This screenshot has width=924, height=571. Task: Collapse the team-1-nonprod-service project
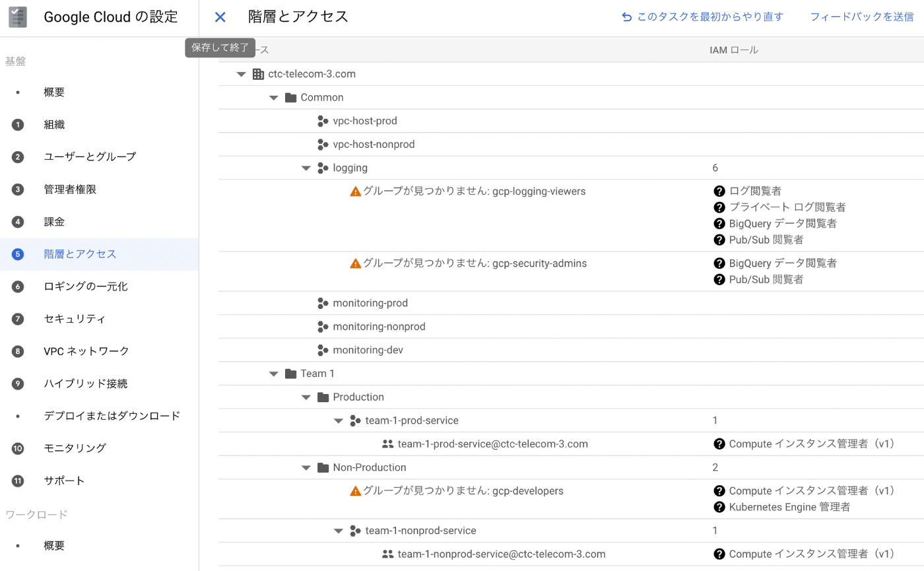pyautogui.click(x=338, y=531)
